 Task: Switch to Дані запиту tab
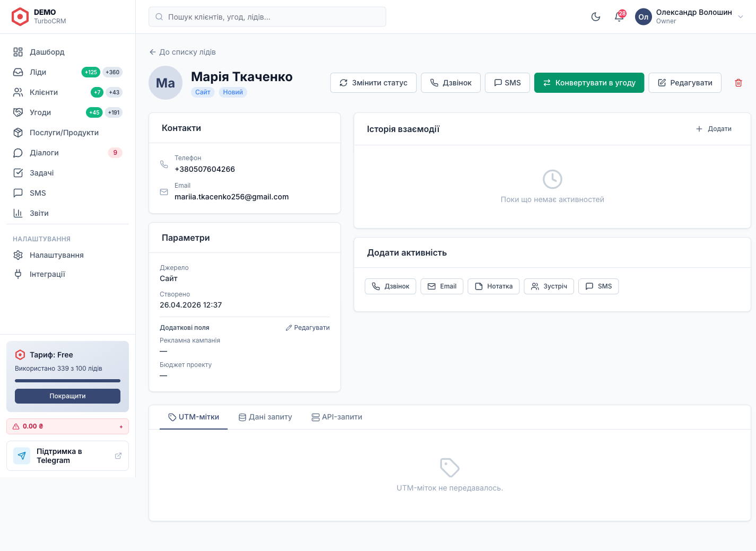[265, 417]
